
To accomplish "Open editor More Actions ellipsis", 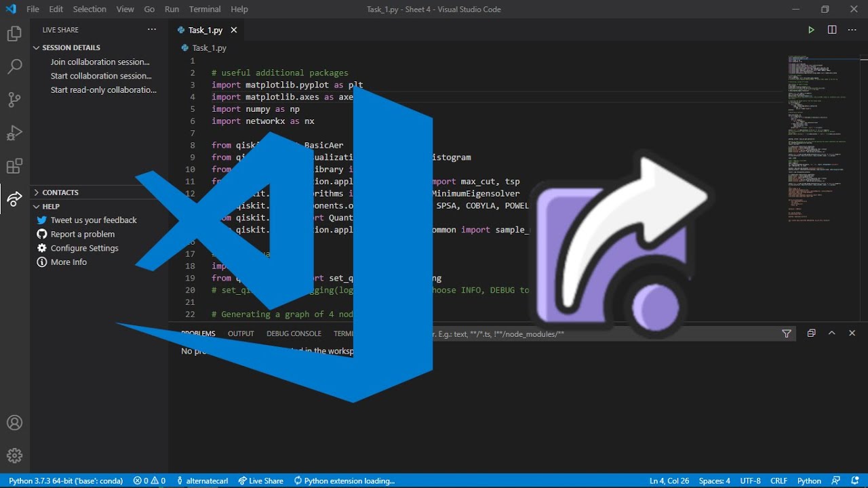I will click(852, 30).
